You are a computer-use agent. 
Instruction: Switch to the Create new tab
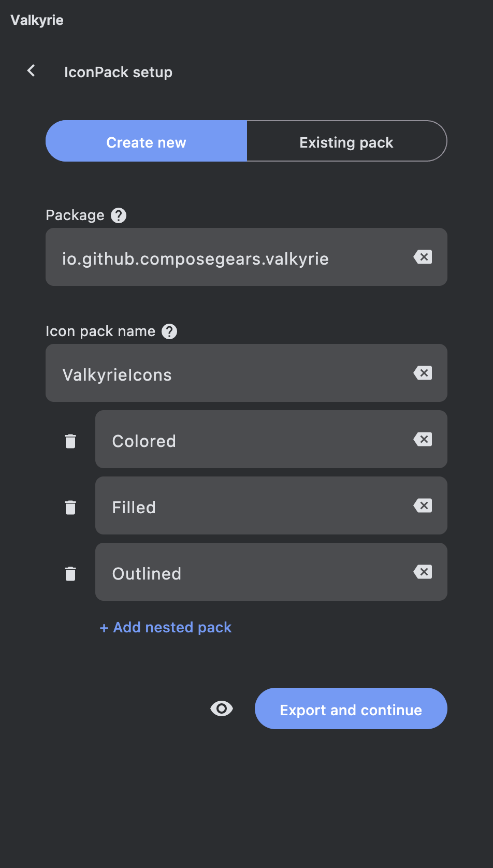[146, 141]
